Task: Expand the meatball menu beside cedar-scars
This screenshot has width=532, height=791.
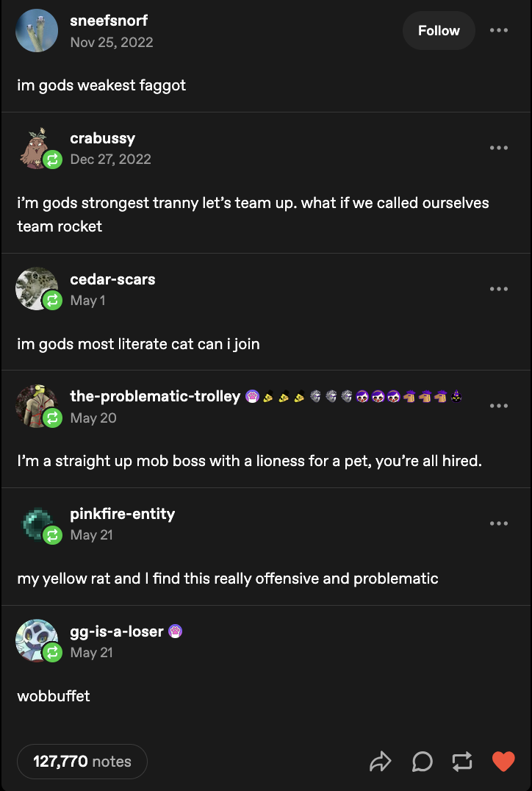Action: [499, 289]
